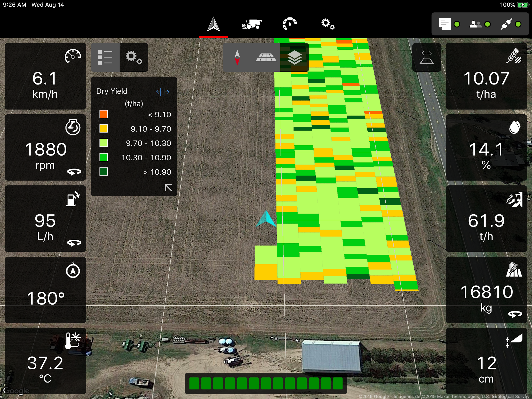This screenshot has width=532, height=399.
Task: Tap the 37.2 °C temperature value
Action: point(45,369)
